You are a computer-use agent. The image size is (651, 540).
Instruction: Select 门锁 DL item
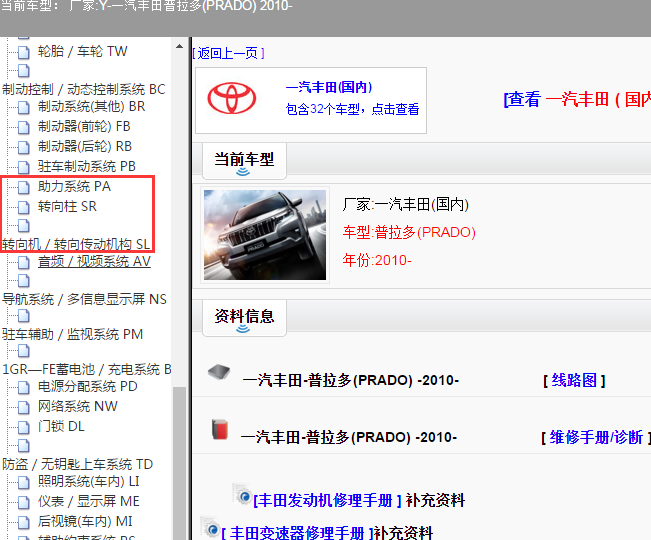click(61, 426)
